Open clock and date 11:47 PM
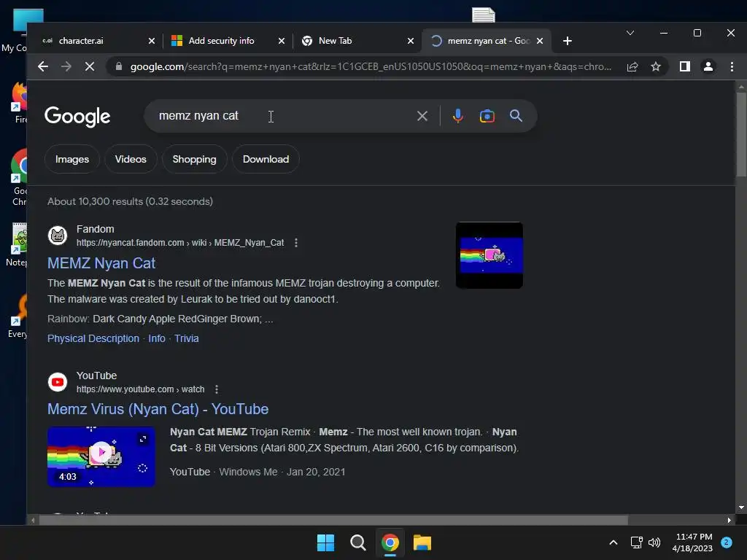Viewport: 747px width, 560px height. coord(694,542)
